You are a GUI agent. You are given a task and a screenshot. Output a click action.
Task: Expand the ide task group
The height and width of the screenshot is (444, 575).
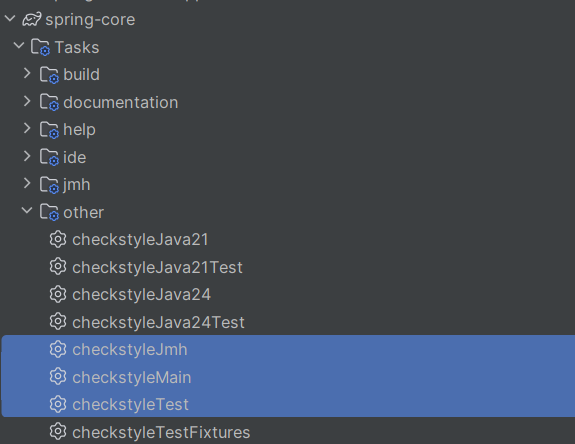(x=27, y=156)
